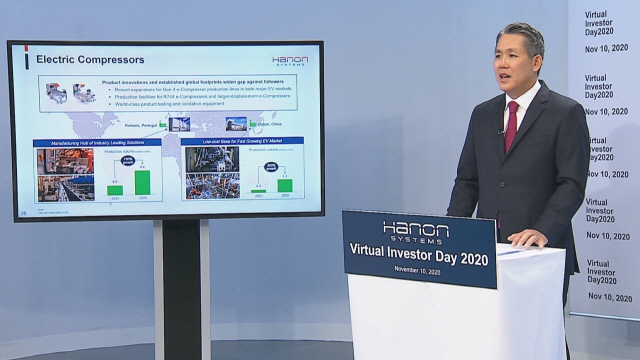This screenshot has height=360, width=640.
Task: Click the green 2025 bar in right chart
Action: (285, 186)
